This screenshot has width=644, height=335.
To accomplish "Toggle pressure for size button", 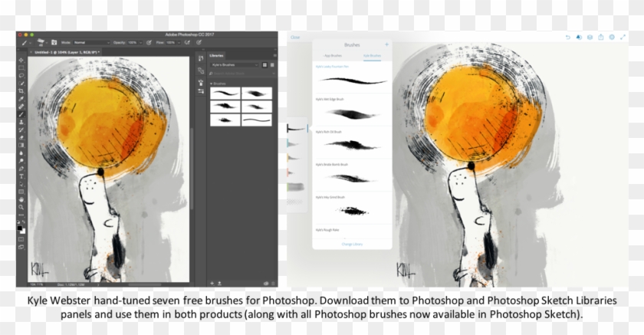I will 199,42.
